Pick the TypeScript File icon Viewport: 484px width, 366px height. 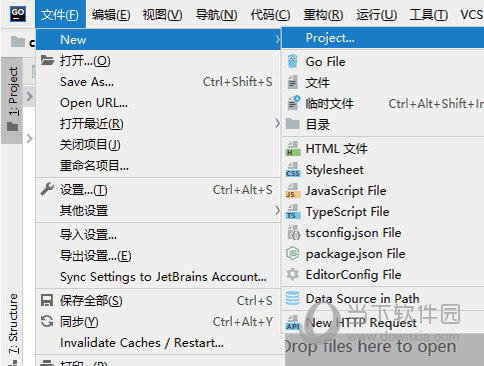pyautogui.click(x=293, y=212)
